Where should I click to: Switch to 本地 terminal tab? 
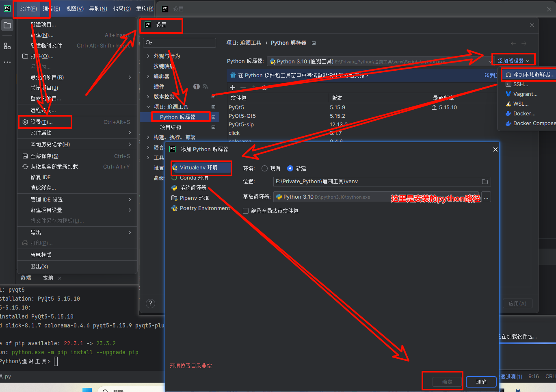click(x=48, y=278)
